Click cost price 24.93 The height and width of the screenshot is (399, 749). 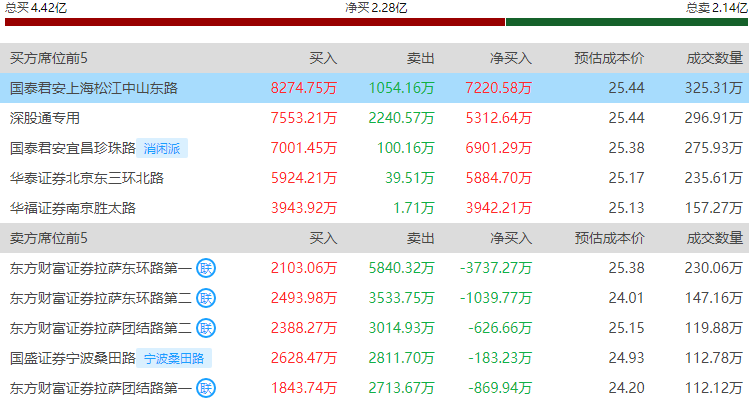point(626,358)
